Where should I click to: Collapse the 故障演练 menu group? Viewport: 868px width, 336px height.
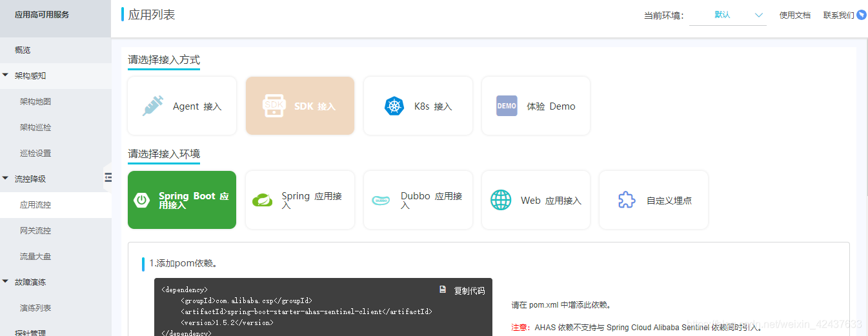6,282
